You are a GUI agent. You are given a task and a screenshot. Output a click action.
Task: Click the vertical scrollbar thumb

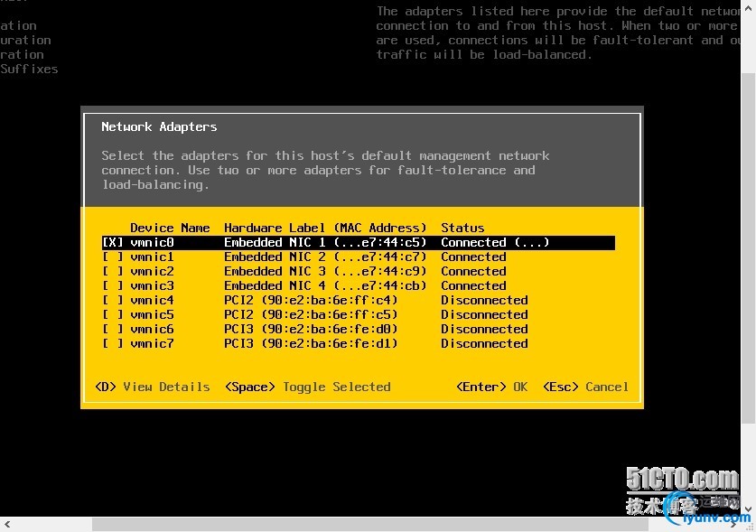(748, 248)
